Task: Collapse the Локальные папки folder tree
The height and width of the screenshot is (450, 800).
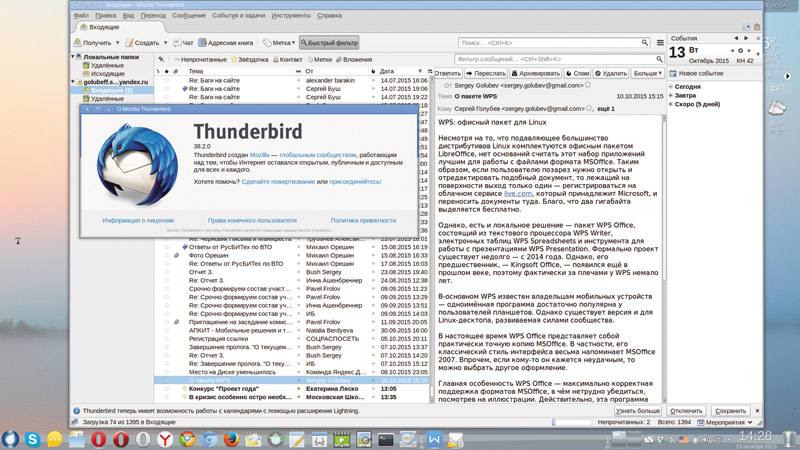Action: (x=73, y=57)
